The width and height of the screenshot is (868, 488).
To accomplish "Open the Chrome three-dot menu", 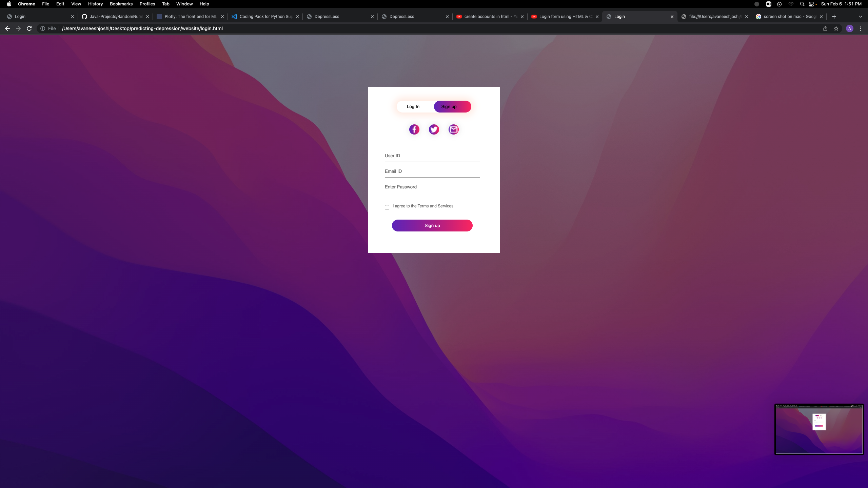I will point(861,28).
